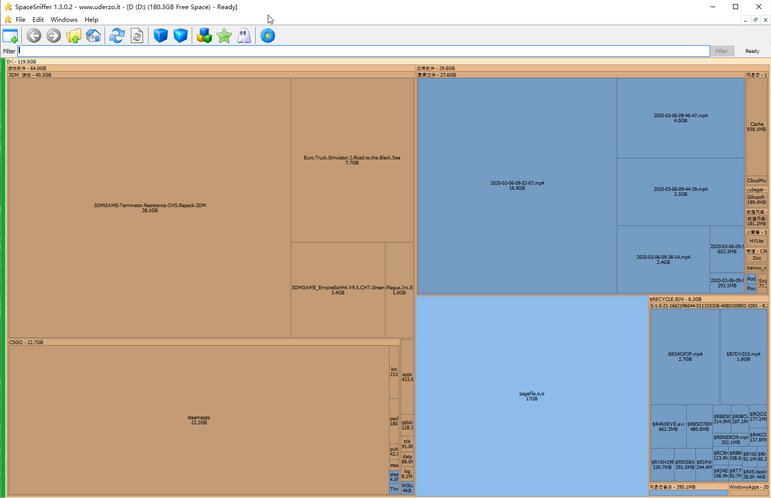The width and height of the screenshot is (771, 498).
Task: Select the Gihosoft 199.4MB block
Action: [x=756, y=200]
